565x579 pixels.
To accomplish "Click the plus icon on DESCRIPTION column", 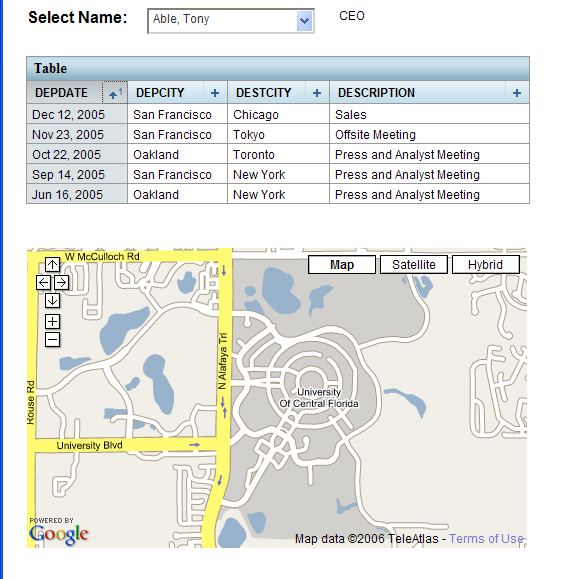I will 517,93.
